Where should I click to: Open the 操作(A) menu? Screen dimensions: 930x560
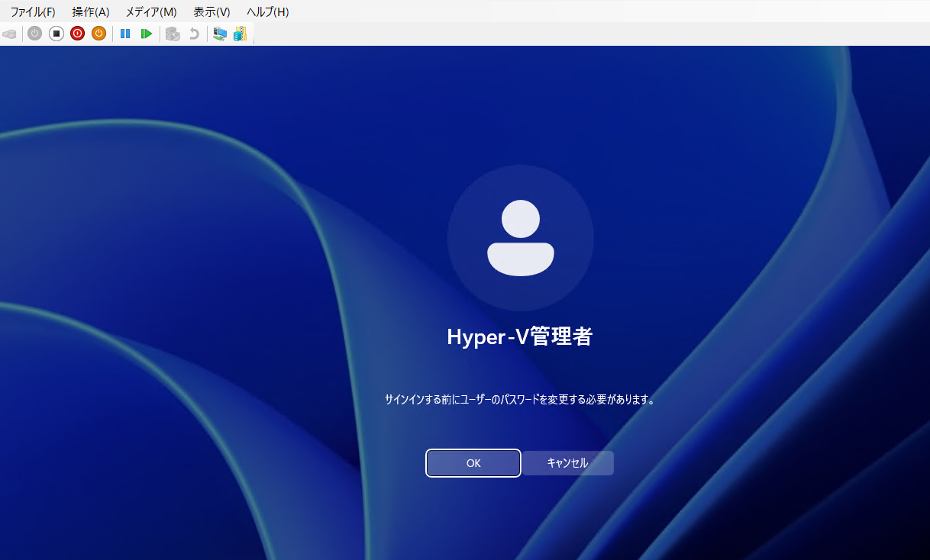click(x=91, y=12)
